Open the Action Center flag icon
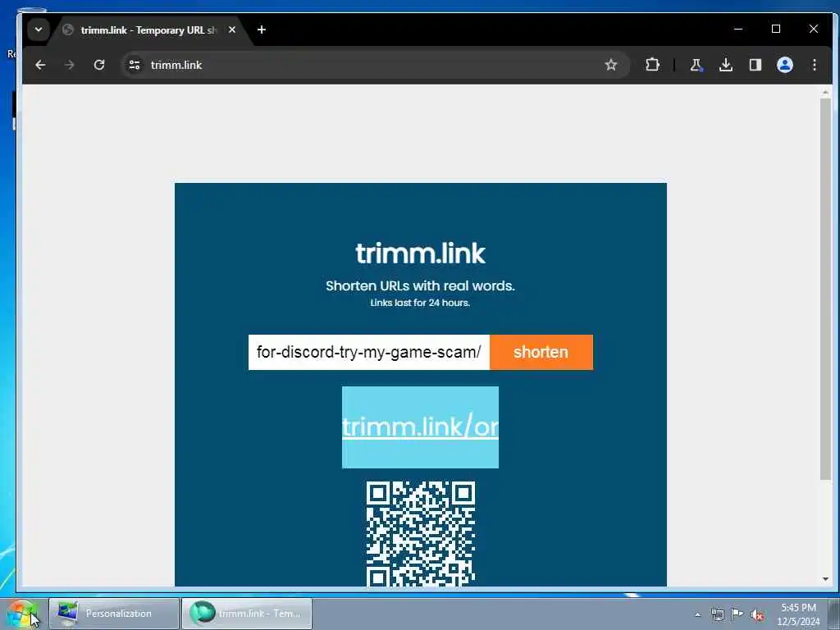840x630 pixels. [737, 614]
